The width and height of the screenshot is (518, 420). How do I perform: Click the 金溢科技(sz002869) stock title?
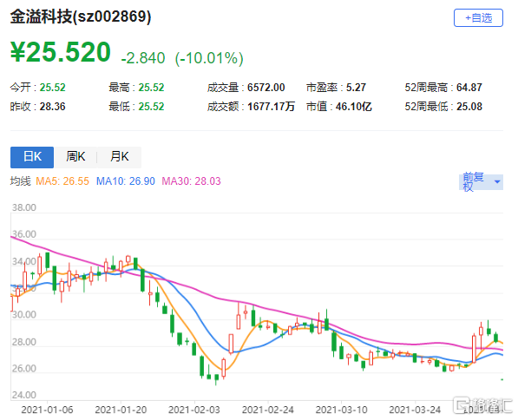tap(81, 16)
